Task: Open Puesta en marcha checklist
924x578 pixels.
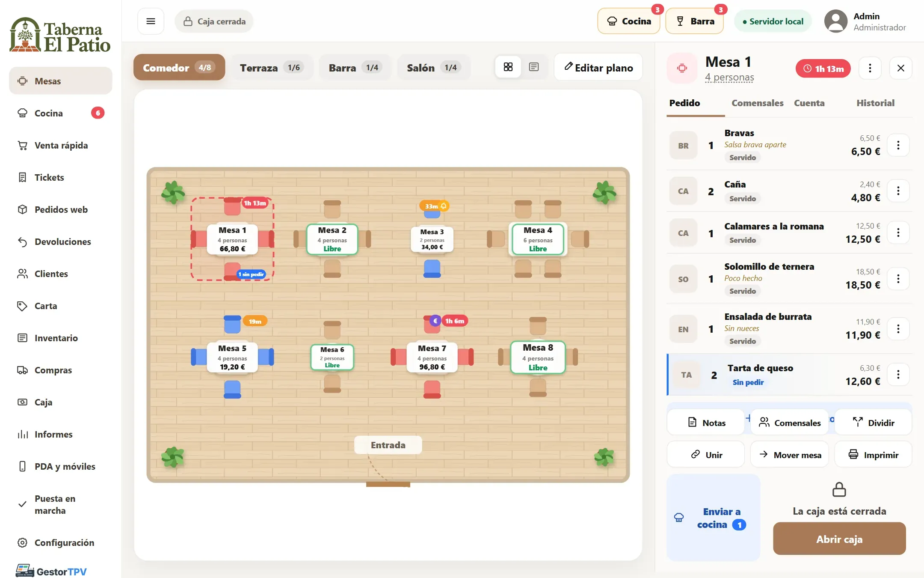Action: click(61, 504)
